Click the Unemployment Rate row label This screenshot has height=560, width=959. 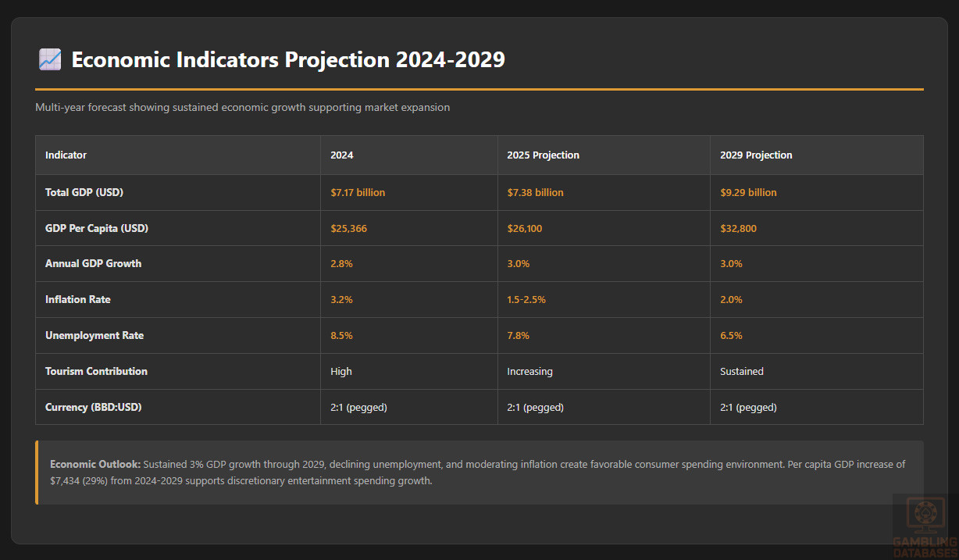[94, 336]
